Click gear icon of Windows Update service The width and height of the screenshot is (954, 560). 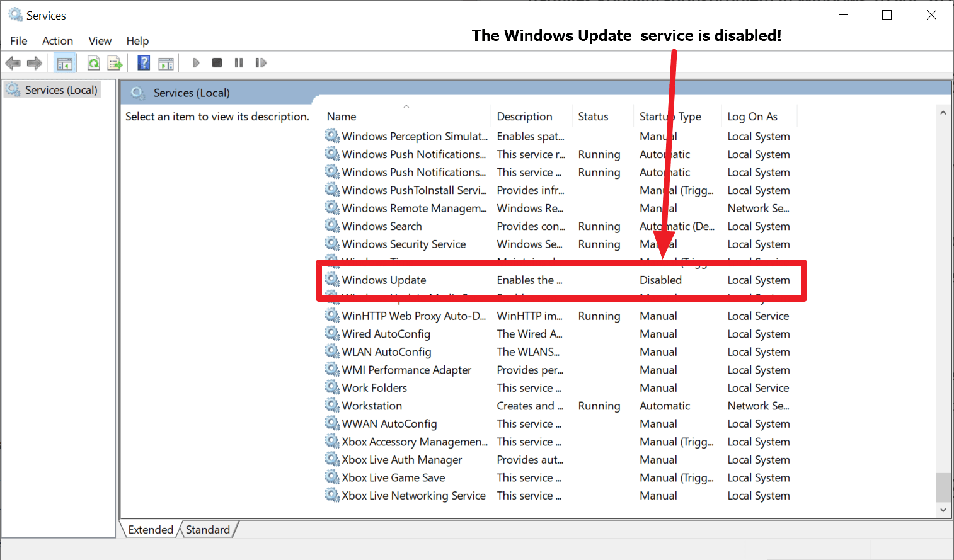[x=332, y=279]
